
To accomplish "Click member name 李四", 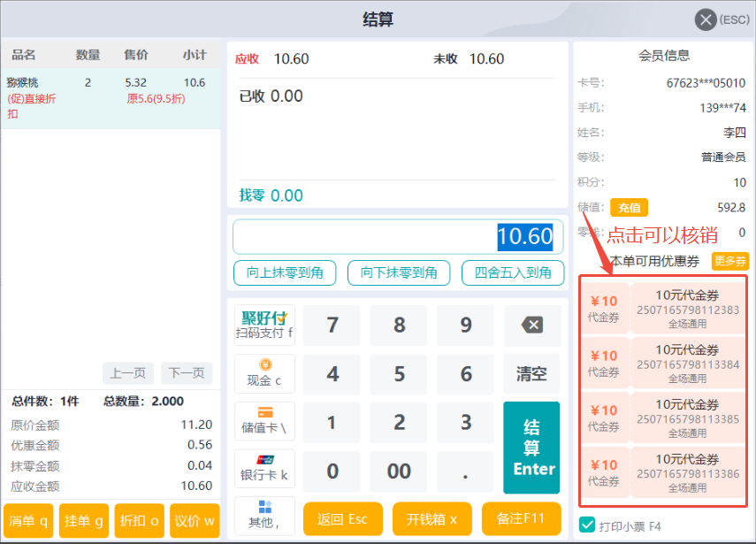I will coord(734,133).
